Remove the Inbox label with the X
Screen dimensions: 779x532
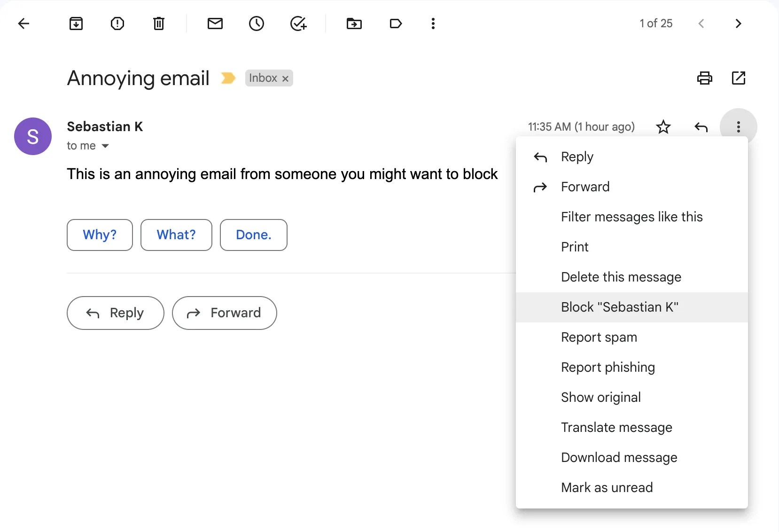285,78
